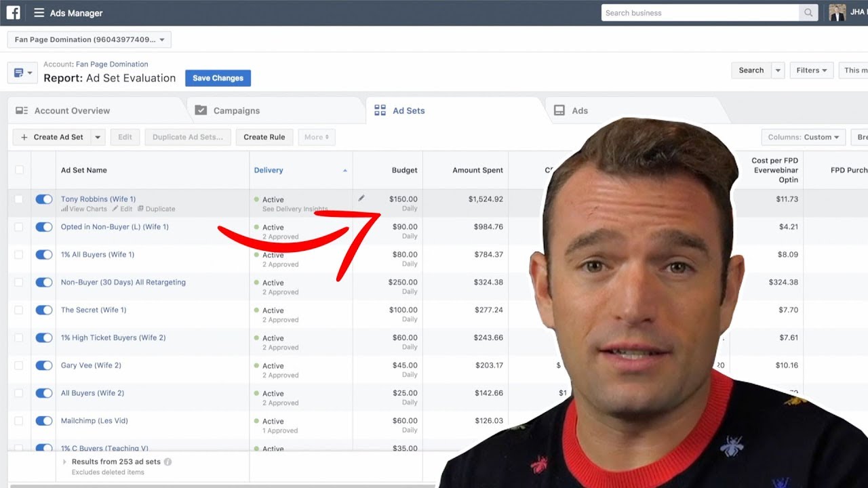Screen dimensions: 868x488
Task: Click See Delivery Insights link
Action: coord(295,209)
